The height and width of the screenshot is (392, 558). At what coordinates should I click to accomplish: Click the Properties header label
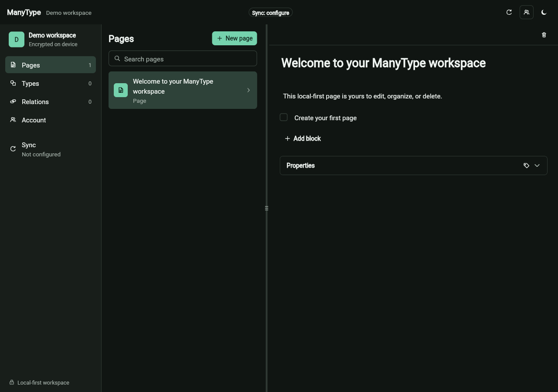300,166
